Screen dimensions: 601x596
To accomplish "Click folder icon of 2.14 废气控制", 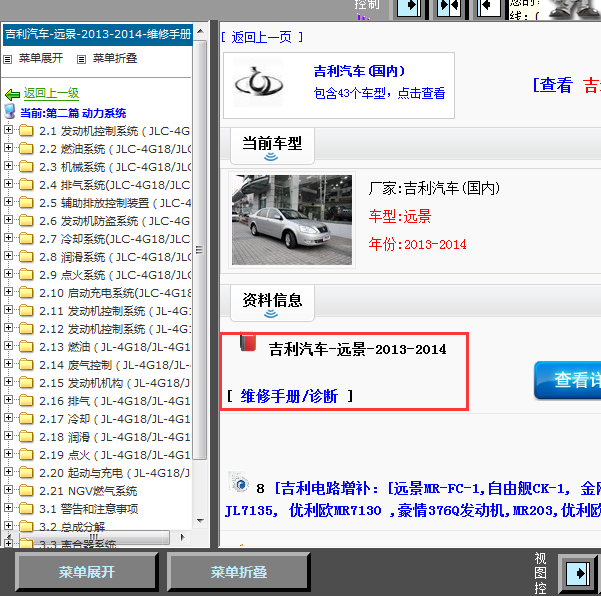I will [26, 364].
